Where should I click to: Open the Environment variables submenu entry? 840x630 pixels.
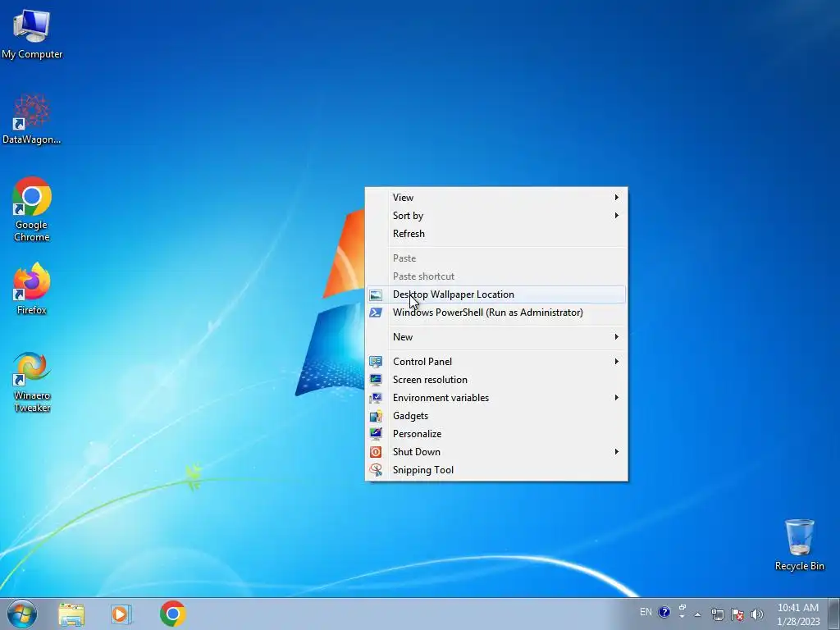[496, 398]
